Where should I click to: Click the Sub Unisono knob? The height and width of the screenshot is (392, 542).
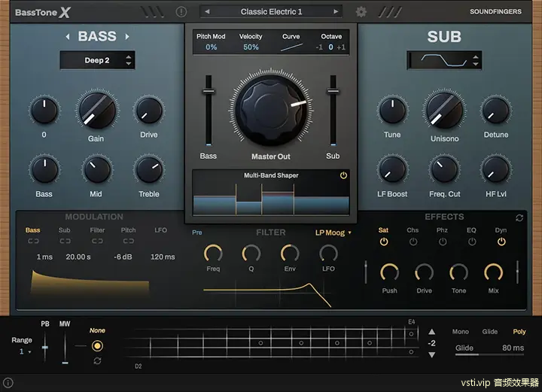[444, 110]
